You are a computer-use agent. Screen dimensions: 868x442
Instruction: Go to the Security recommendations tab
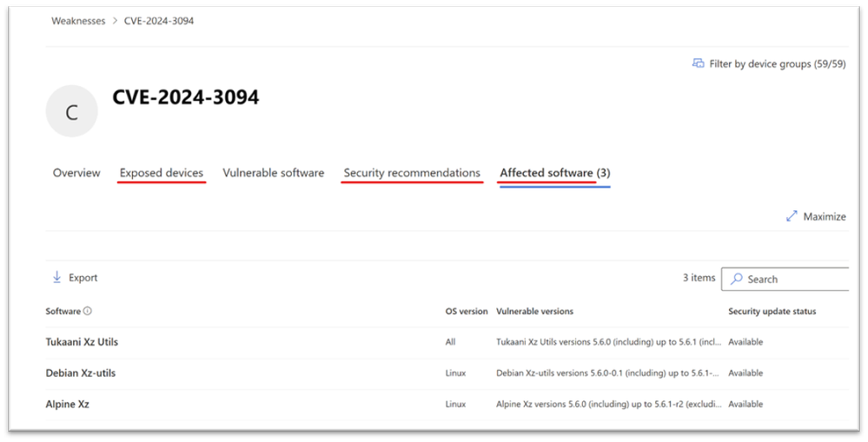(412, 173)
